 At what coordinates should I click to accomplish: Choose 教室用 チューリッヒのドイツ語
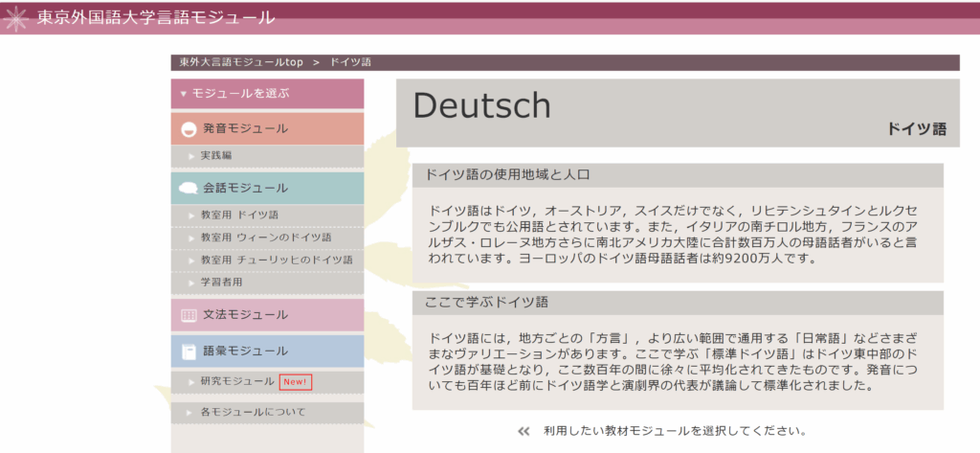[x=276, y=260]
